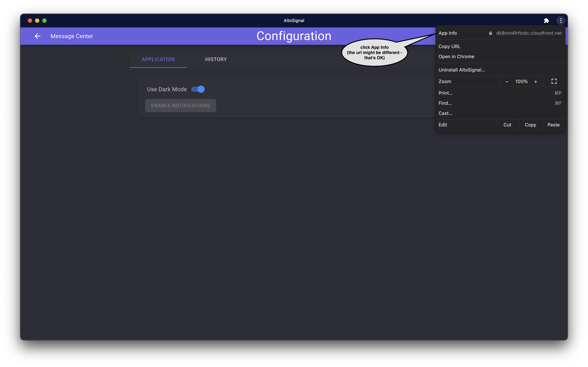Choose Copy URL from menu
Viewport: 588px width, 367px height.
pyautogui.click(x=449, y=46)
